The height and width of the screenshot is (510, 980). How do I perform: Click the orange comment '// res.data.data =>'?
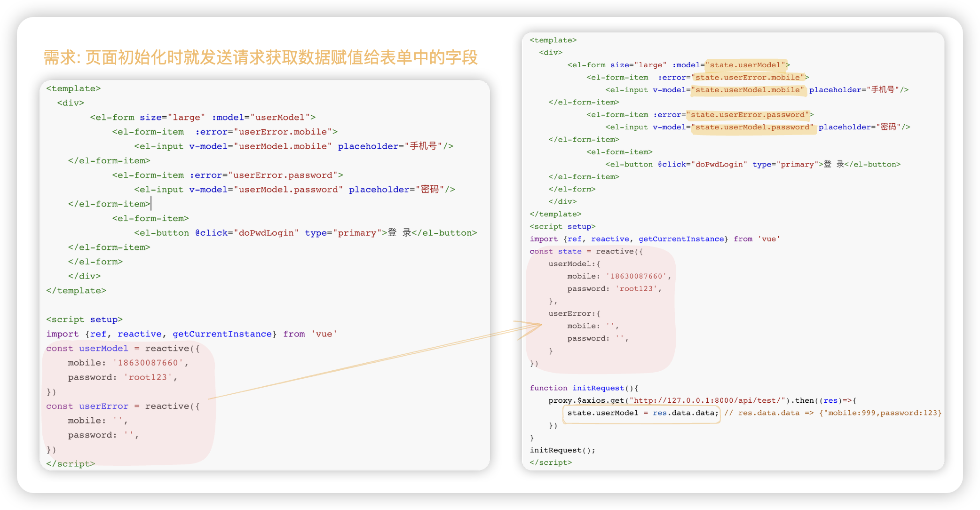pos(769,413)
